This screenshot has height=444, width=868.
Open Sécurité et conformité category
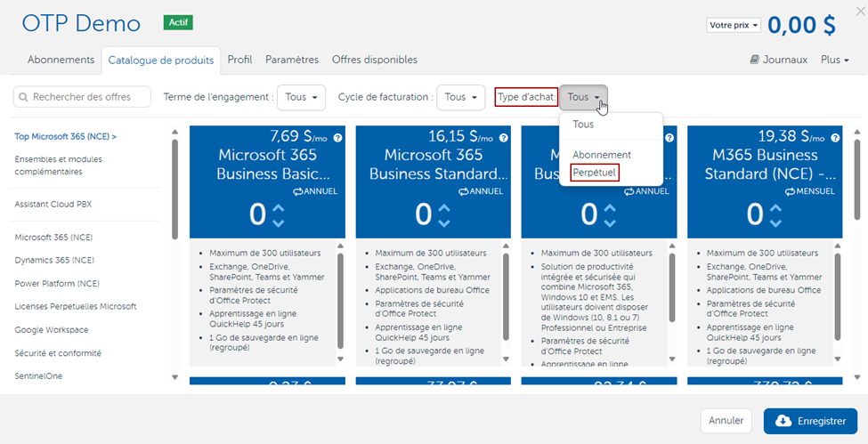[x=58, y=353]
